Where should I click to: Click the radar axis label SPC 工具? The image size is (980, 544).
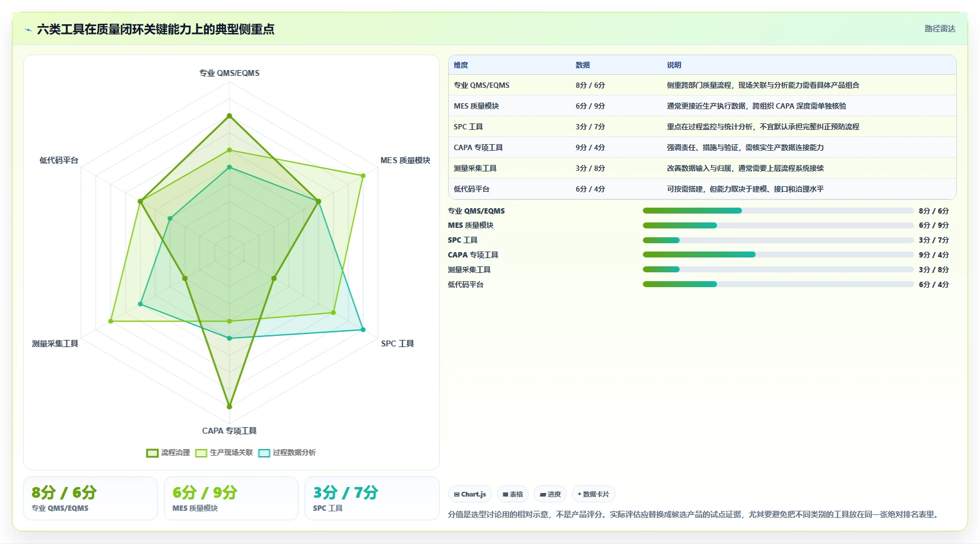point(398,343)
